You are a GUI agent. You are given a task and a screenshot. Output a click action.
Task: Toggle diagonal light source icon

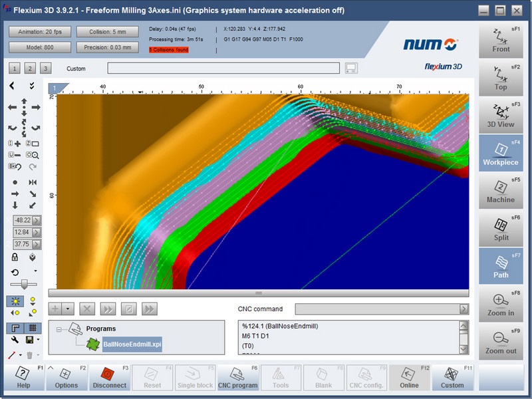pos(33,312)
